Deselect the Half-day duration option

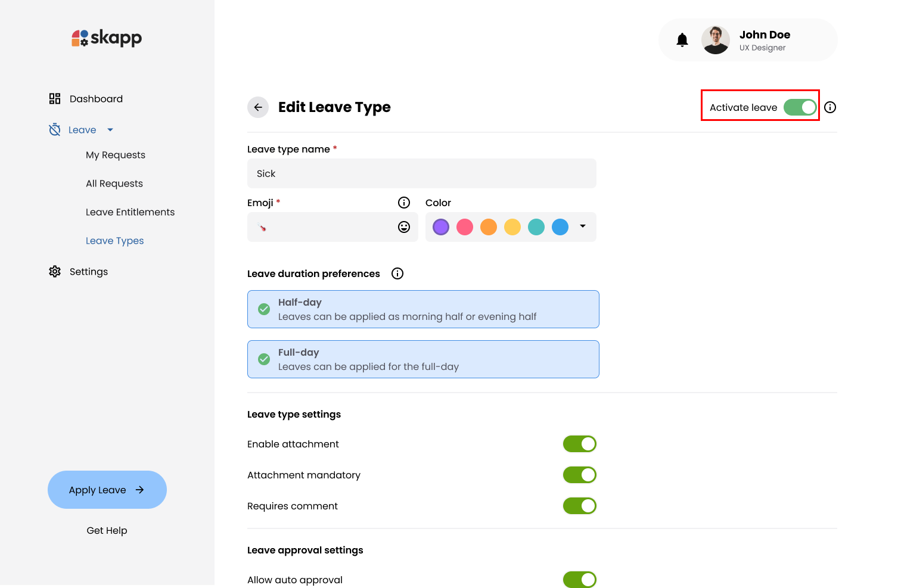(x=423, y=309)
